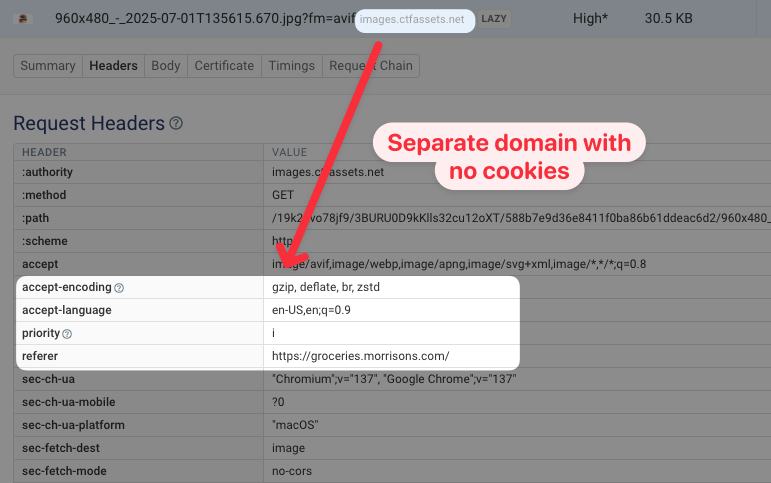Select the :path header name
The image size is (771, 483).
(35, 218)
